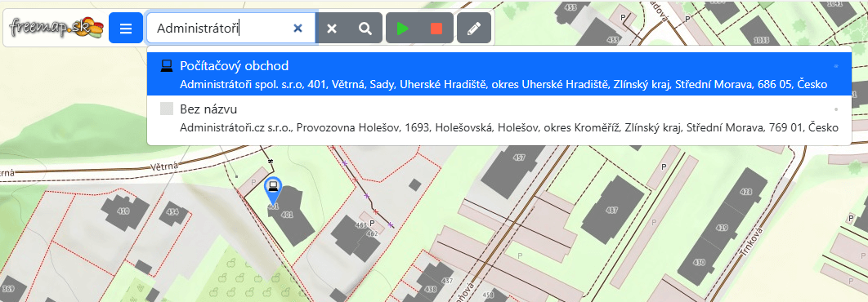Select the Počítačový obchod search result

coord(499,74)
